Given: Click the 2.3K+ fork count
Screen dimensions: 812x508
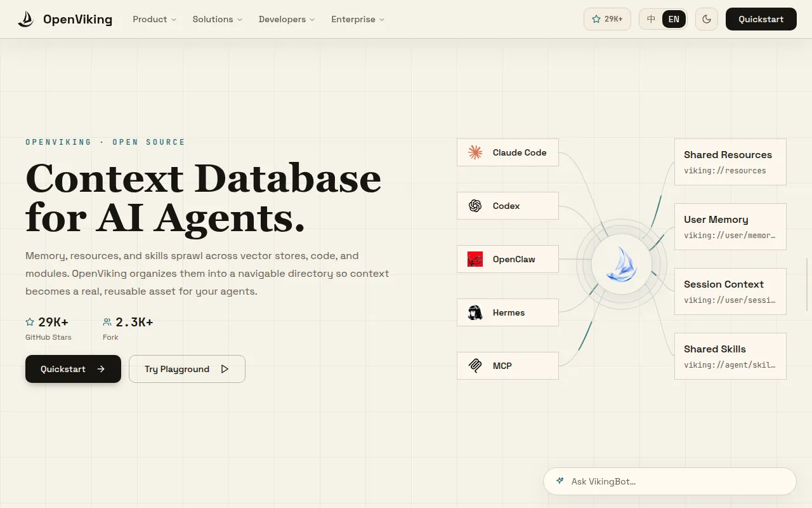Looking at the screenshot, I should (134, 322).
